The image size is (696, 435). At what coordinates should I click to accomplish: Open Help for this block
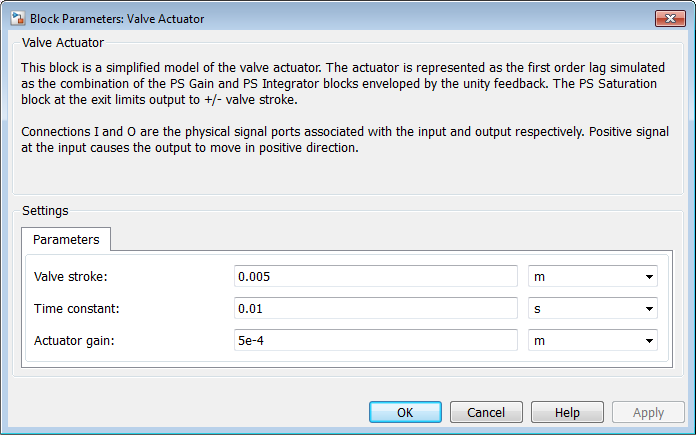click(x=567, y=412)
